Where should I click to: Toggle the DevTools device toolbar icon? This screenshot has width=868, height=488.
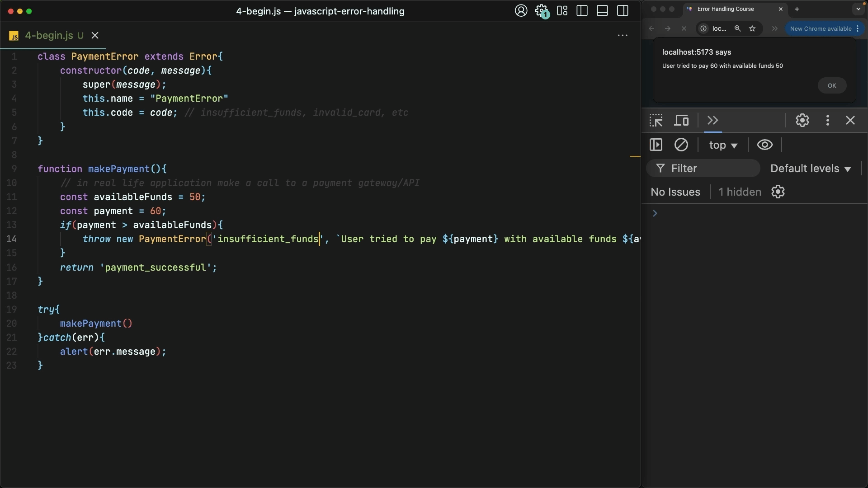coord(681,121)
